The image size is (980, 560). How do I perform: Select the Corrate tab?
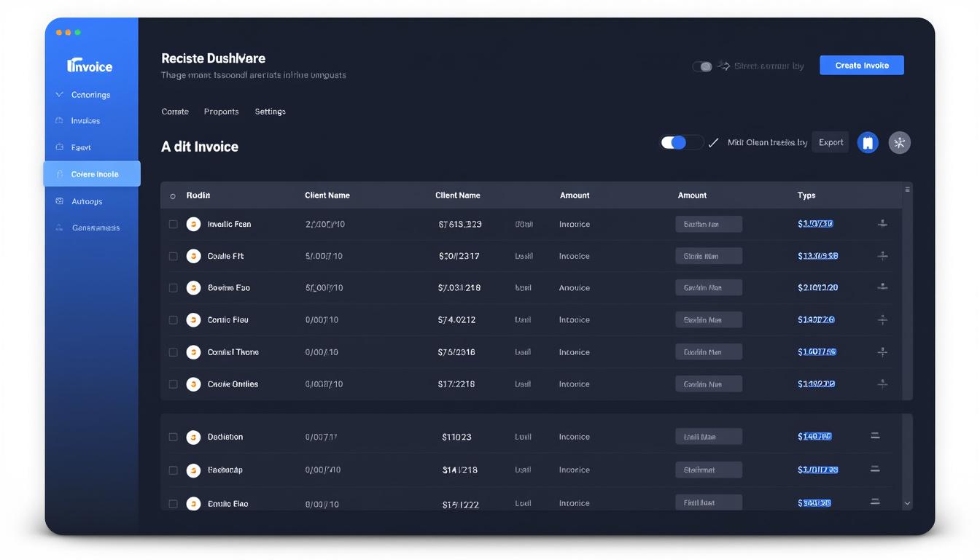click(175, 112)
